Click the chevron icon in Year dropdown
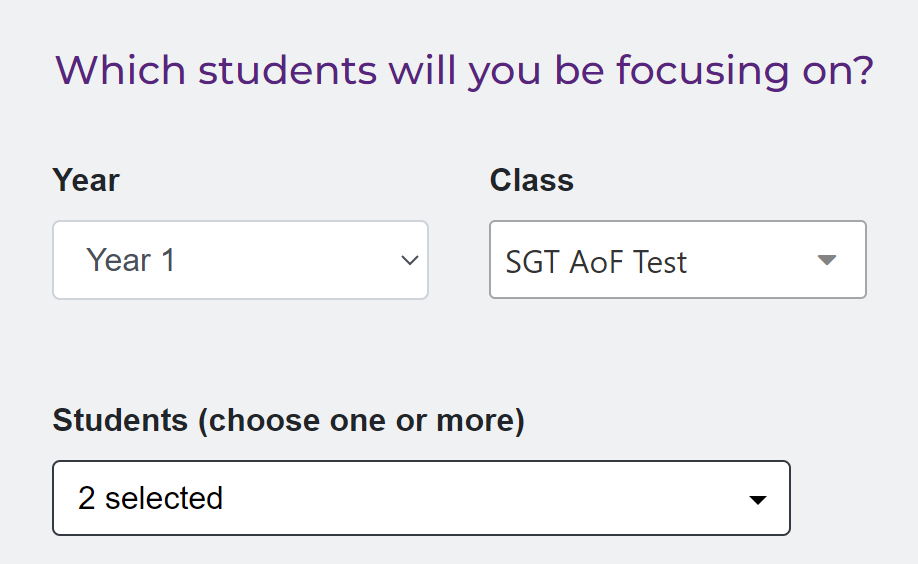This screenshot has height=564, width=918. (x=409, y=261)
